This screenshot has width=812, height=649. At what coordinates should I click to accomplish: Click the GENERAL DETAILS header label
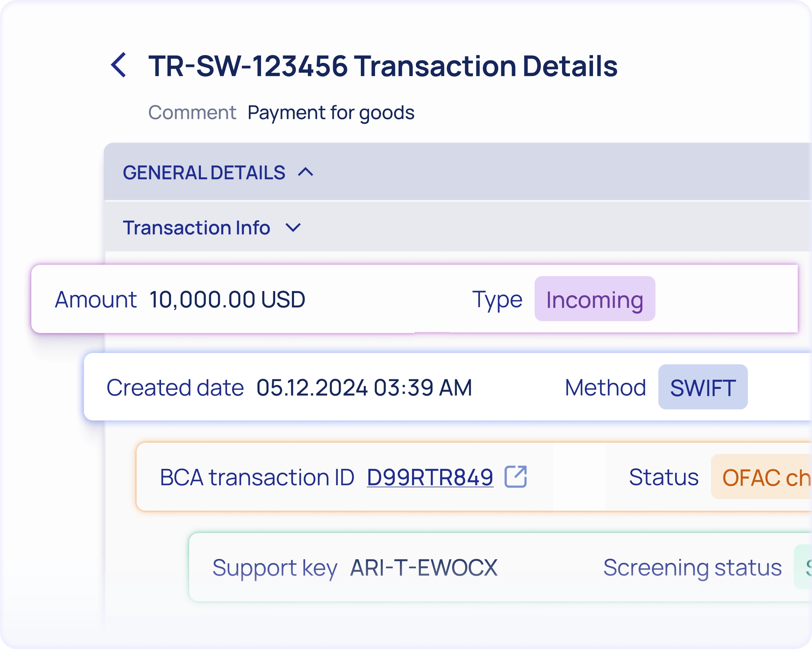(204, 173)
